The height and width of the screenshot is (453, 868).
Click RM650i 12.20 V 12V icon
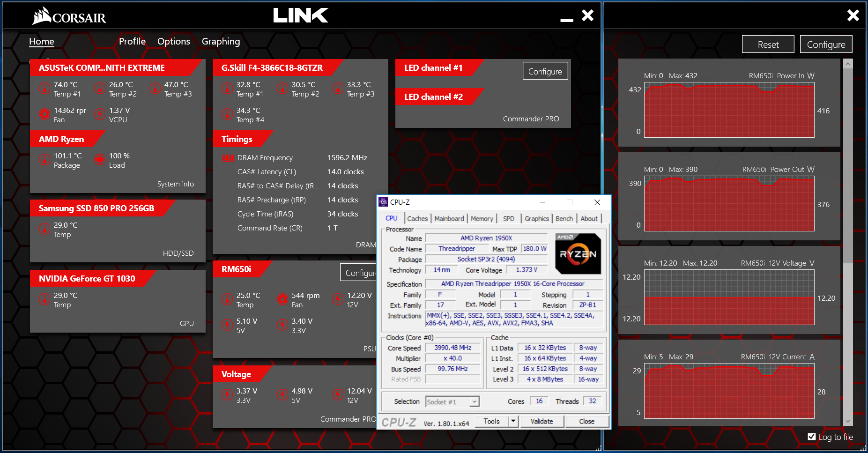click(x=338, y=299)
